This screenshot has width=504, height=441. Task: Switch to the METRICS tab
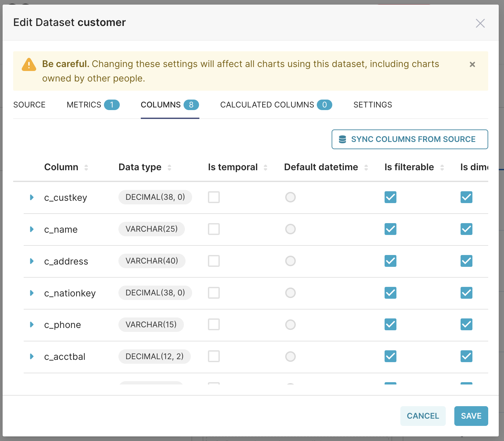[x=84, y=104]
